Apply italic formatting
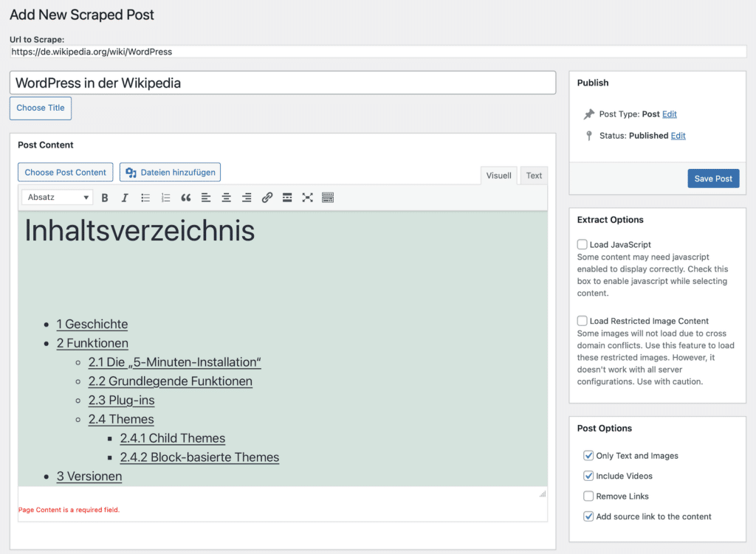 [x=125, y=198]
